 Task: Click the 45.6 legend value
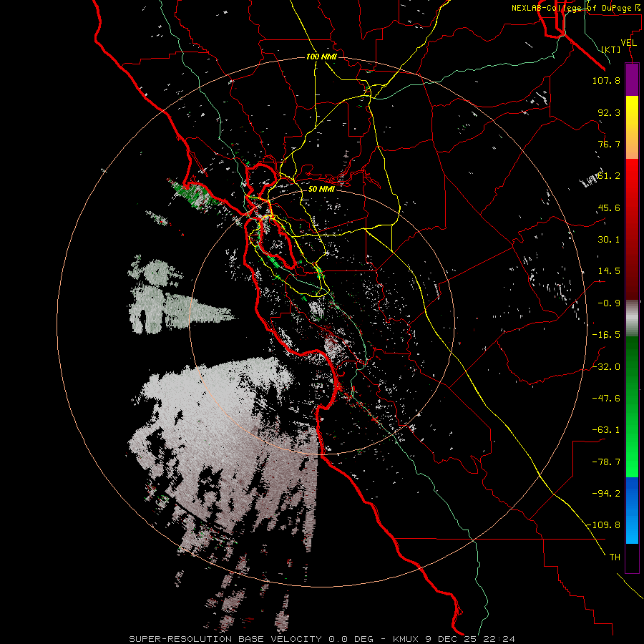tap(609, 208)
